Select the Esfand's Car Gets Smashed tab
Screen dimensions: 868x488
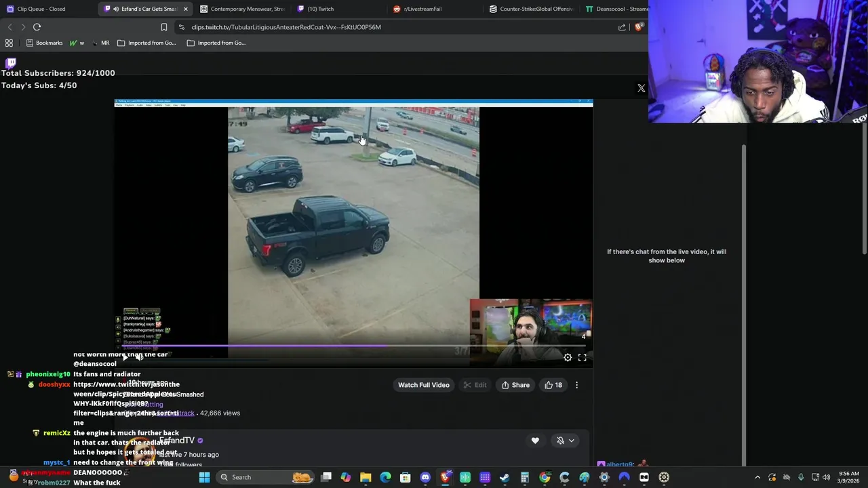click(x=144, y=9)
